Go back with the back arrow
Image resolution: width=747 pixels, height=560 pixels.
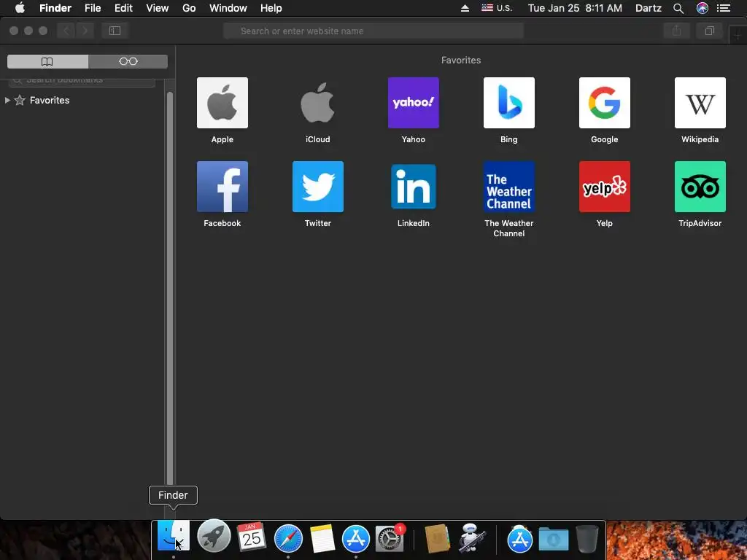tap(66, 31)
